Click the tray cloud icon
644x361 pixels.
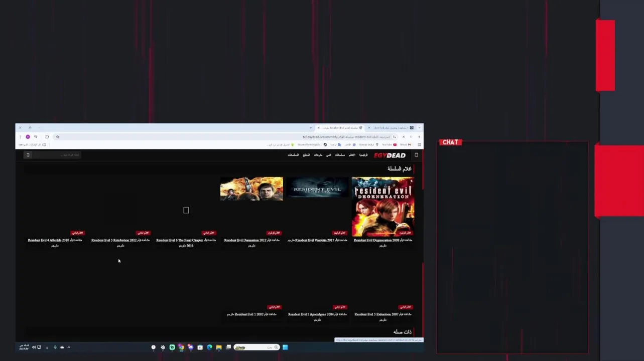click(62, 347)
